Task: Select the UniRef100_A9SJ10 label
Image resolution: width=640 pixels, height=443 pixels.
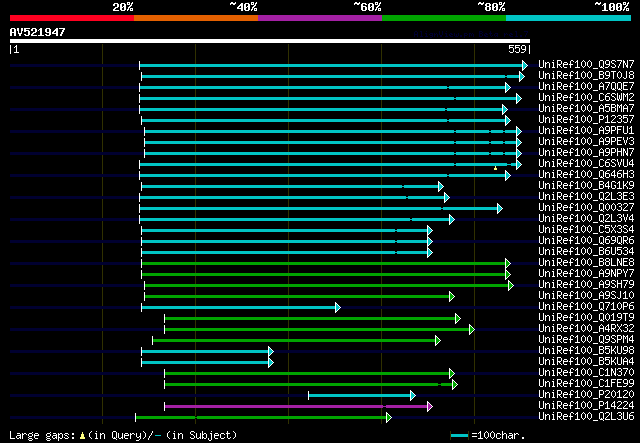Action: (586, 295)
